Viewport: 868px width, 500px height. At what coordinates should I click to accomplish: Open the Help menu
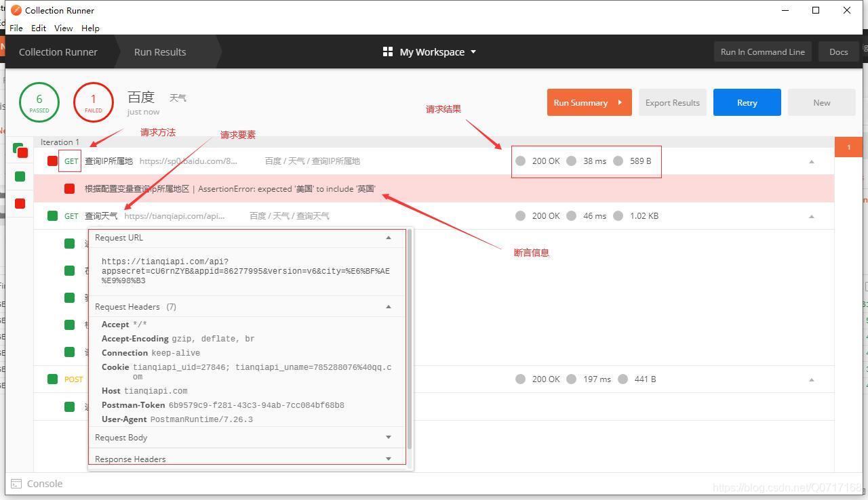[90, 28]
